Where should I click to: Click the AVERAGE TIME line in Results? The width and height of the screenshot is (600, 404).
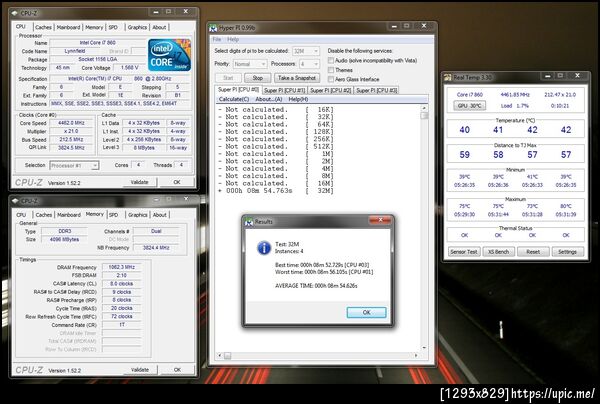[x=316, y=286]
